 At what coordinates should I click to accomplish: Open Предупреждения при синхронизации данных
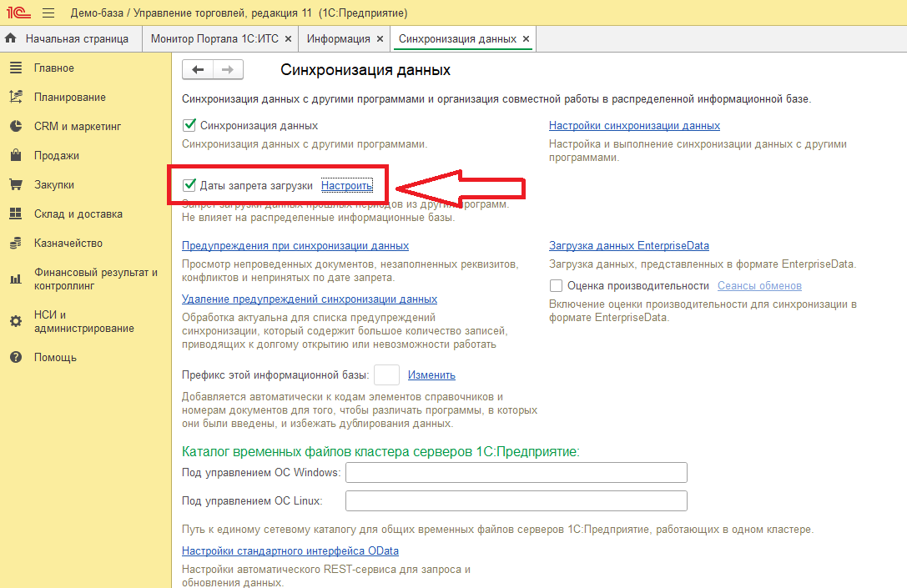click(x=295, y=246)
